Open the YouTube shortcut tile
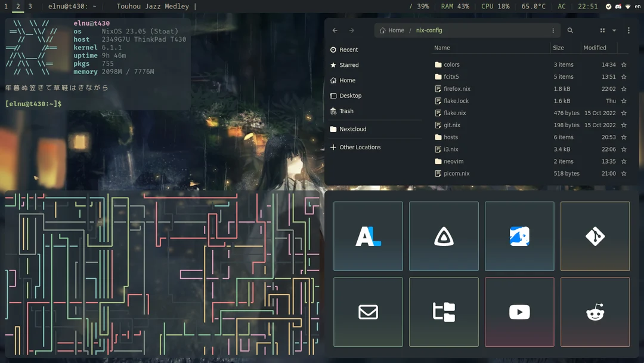Image resolution: width=644 pixels, height=363 pixels. coord(519,312)
